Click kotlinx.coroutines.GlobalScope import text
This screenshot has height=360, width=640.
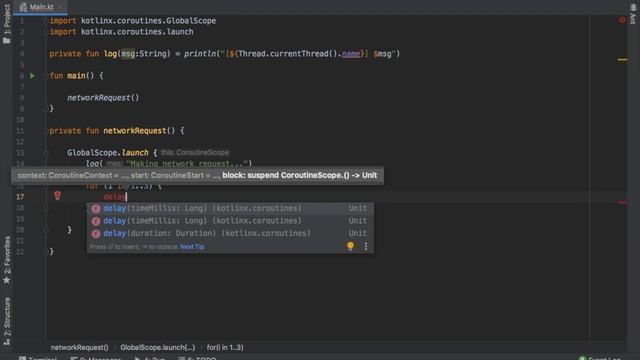click(x=148, y=20)
